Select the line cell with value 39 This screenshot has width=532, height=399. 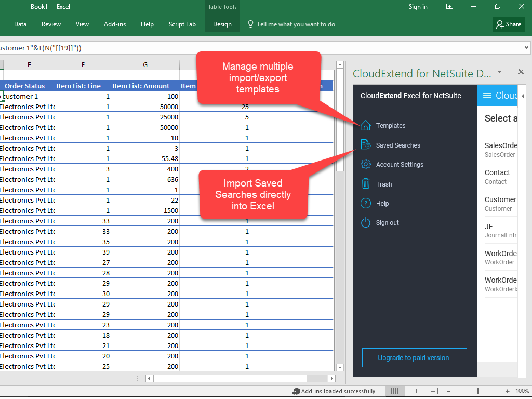click(83, 252)
